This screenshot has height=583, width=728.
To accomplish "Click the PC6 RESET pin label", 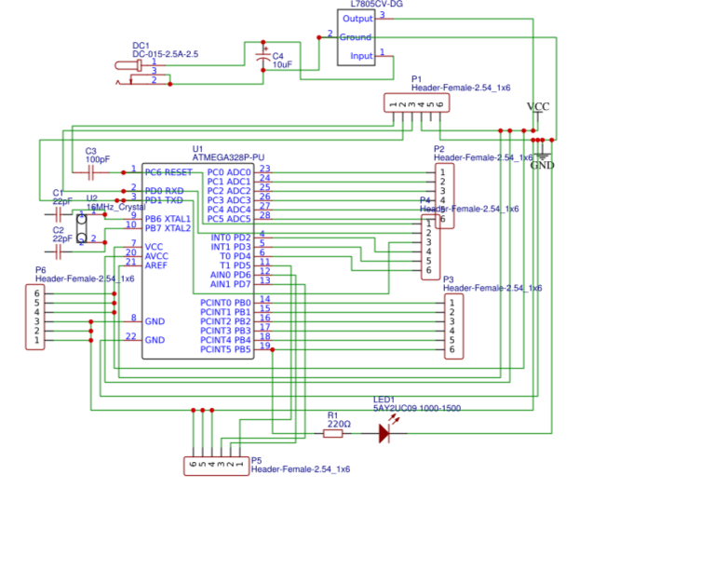I will coord(168,172).
